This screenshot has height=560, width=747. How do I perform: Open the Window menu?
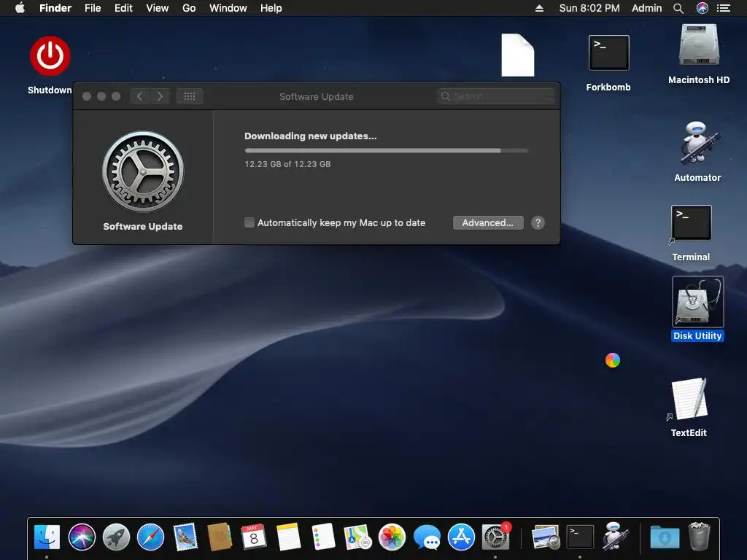point(228,8)
